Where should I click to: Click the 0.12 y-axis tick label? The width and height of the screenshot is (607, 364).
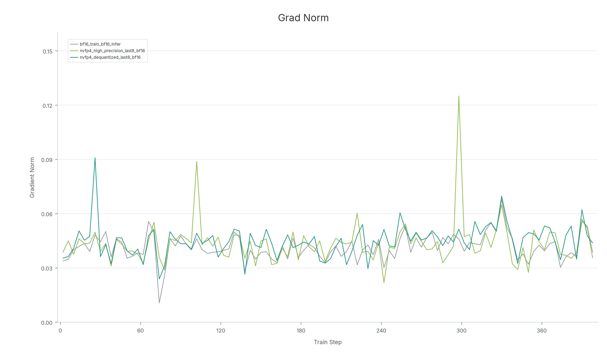(48, 106)
